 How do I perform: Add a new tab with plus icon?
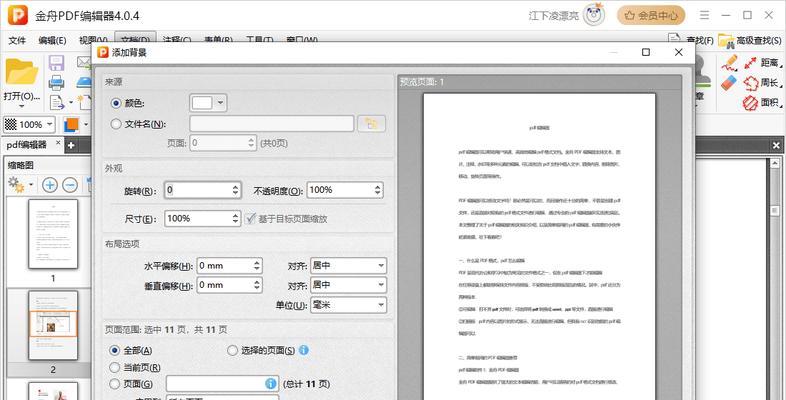tap(71, 145)
